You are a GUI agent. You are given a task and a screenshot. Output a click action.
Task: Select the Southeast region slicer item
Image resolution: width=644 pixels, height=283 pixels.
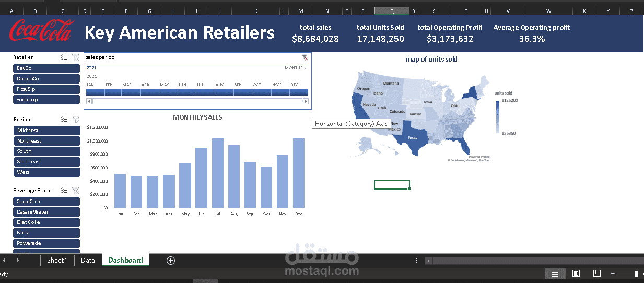pyautogui.click(x=46, y=162)
